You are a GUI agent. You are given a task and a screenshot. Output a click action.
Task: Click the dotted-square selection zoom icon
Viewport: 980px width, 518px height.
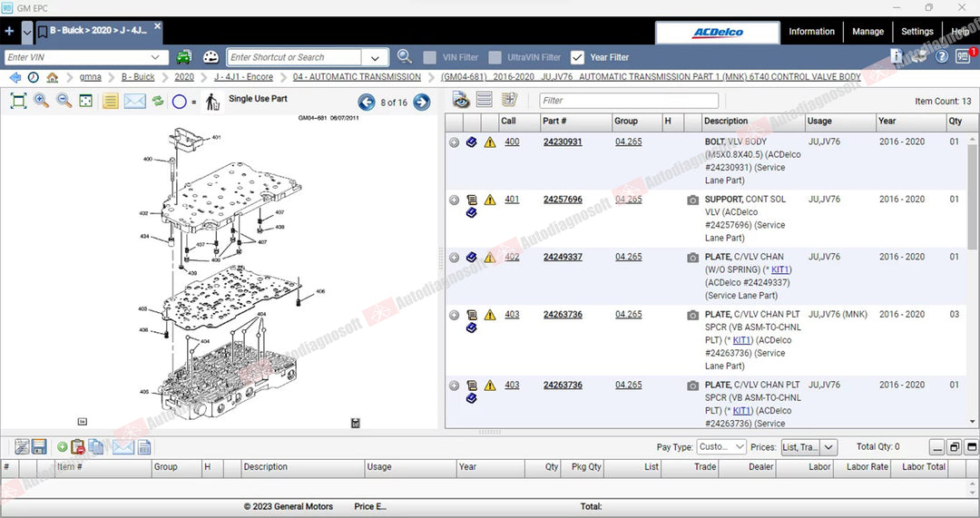click(85, 101)
